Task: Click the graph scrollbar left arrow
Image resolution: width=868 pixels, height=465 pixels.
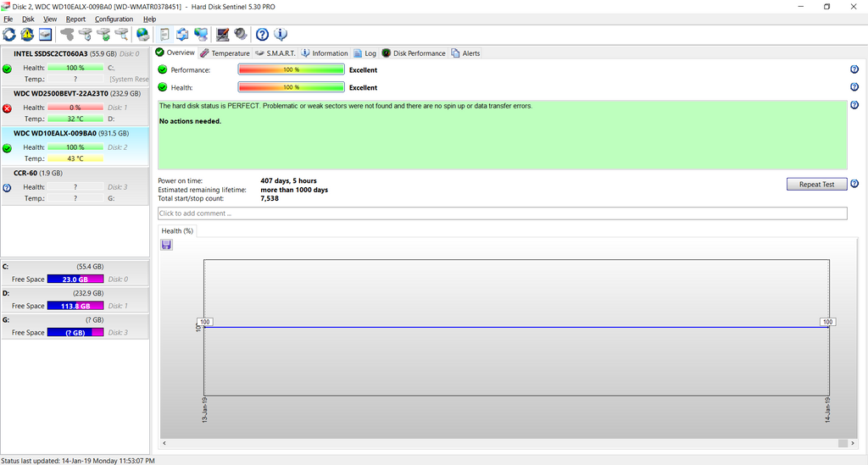Action: [x=164, y=443]
